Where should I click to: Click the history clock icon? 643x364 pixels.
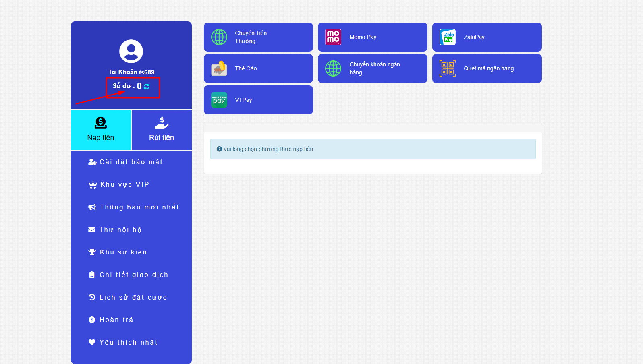(92, 297)
